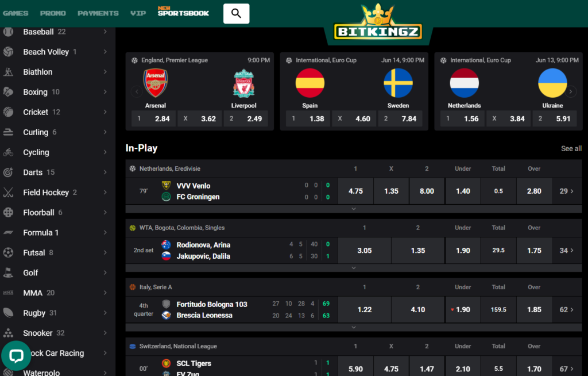Image resolution: width=588 pixels, height=376 pixels.
Task: Select the Darts target icon
Action: pos(8,172)
